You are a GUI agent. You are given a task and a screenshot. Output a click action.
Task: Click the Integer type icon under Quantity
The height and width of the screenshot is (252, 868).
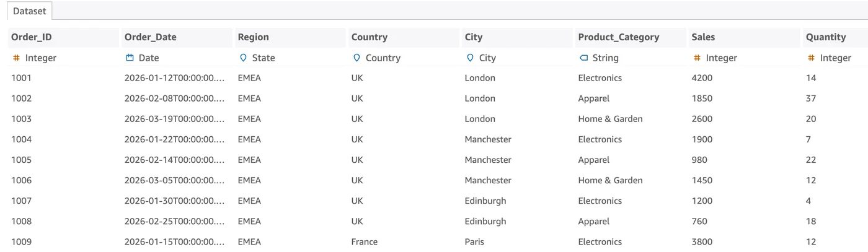811,58
